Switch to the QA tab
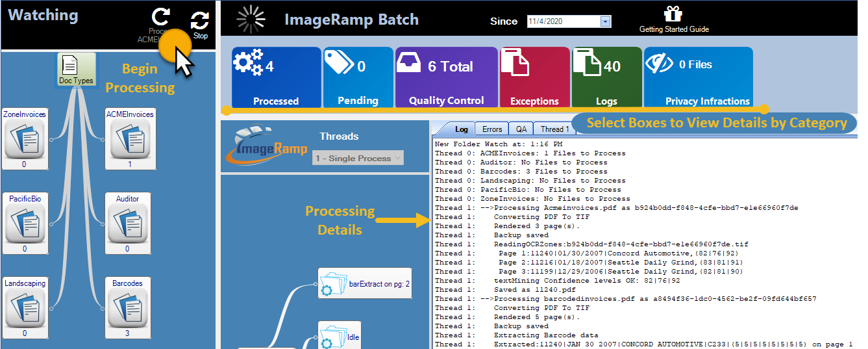Image resolution: width=868 pixels, height=349 pixels. [x=521, y=129]
